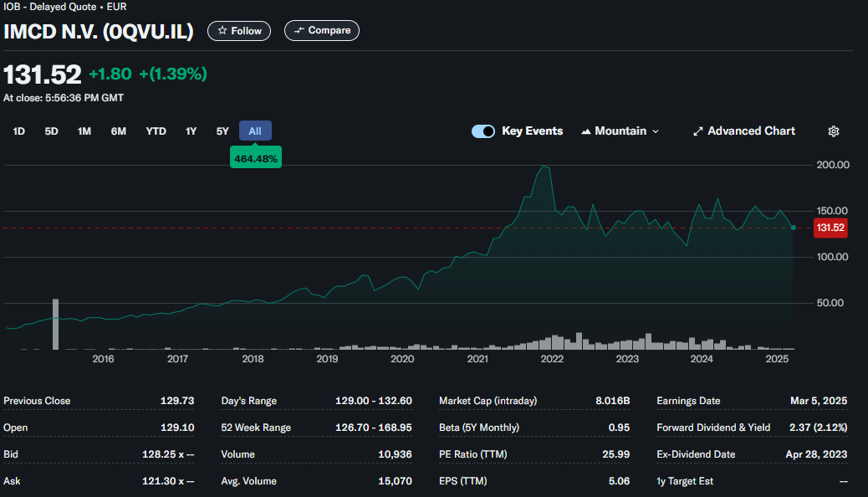
Task: Click IOB - Delayed Quote • EUR text
Action: point(64,7)
